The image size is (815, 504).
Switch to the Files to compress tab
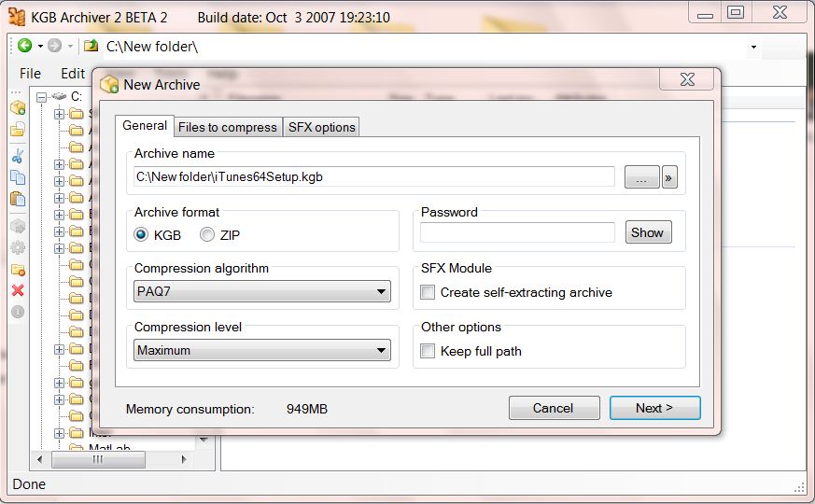tap(228, 127)
